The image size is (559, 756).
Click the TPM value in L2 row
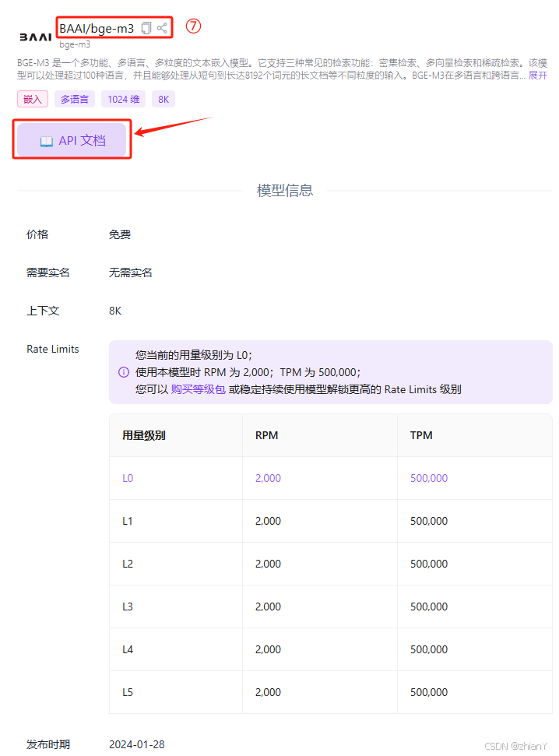tap(429, 564)
